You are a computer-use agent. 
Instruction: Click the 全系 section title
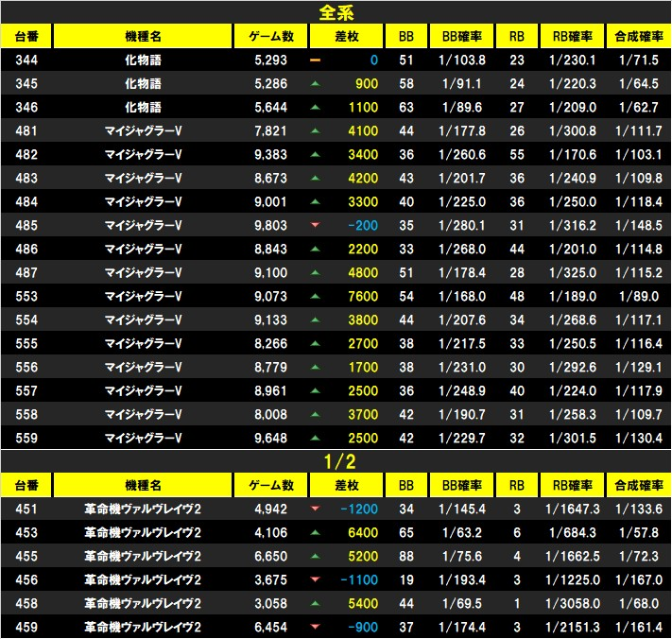click(336, 13)
